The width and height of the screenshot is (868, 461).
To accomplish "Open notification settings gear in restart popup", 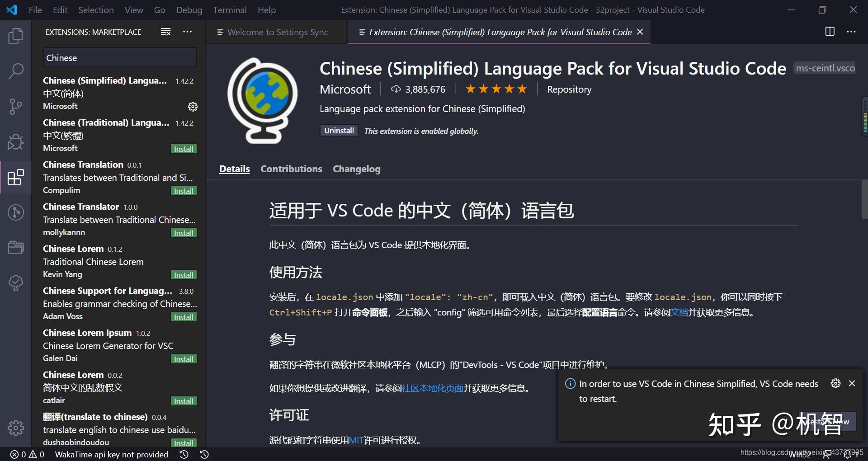I will tap(835, 383).
